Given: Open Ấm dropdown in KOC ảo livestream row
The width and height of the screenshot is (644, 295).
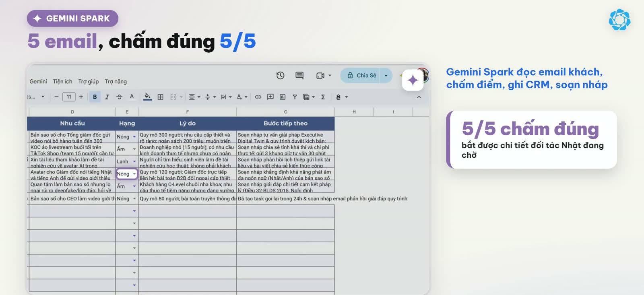Looking at the screenshot, I should click(134, 149).
